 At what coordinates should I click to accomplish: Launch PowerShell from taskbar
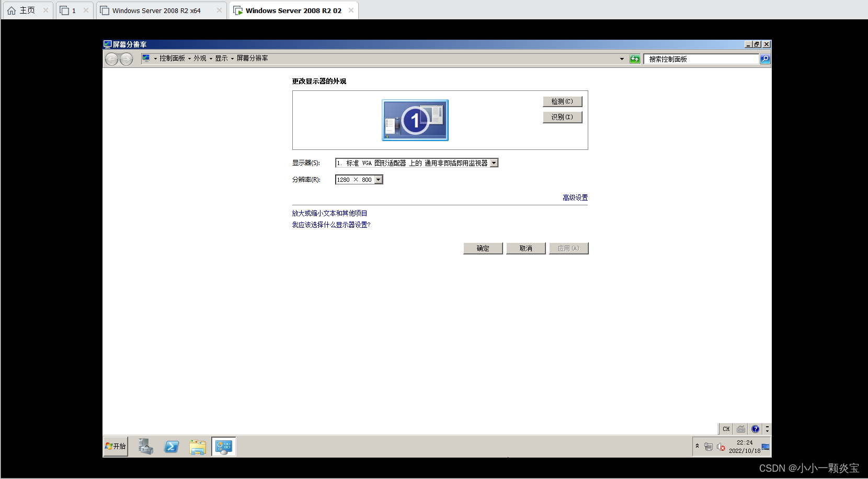(172, 447)
